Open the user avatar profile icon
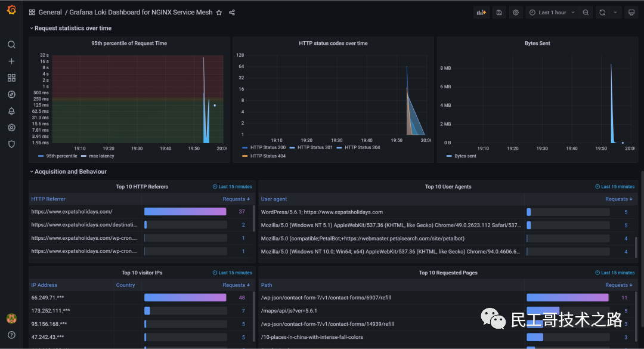644x349 pixels. pos(11,318)
